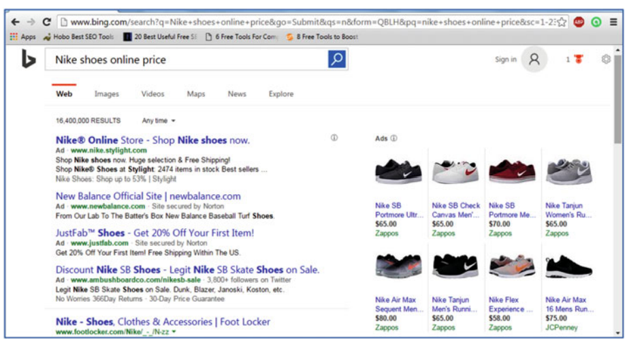Click the Sign in link
Screen dimensions: 644x353
coord(506,59)
